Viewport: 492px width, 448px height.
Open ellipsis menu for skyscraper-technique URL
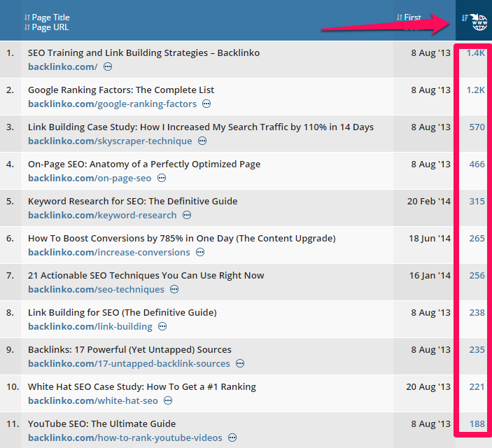point(202,141)
